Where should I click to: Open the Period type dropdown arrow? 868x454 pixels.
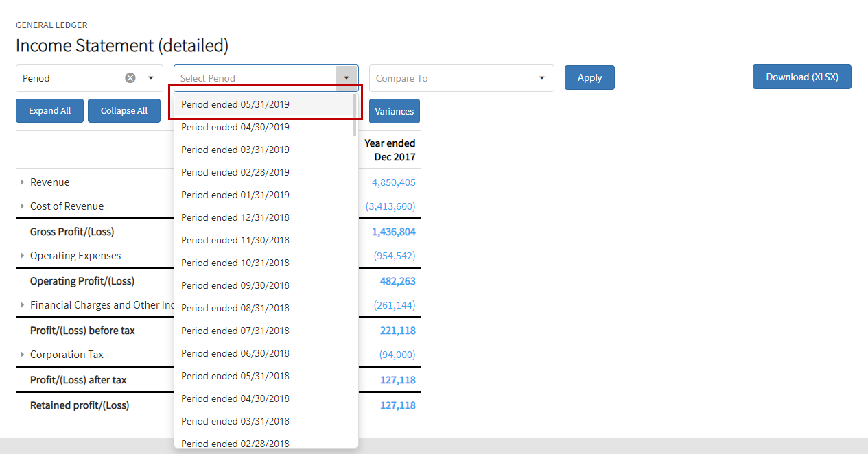click(151, 78)
